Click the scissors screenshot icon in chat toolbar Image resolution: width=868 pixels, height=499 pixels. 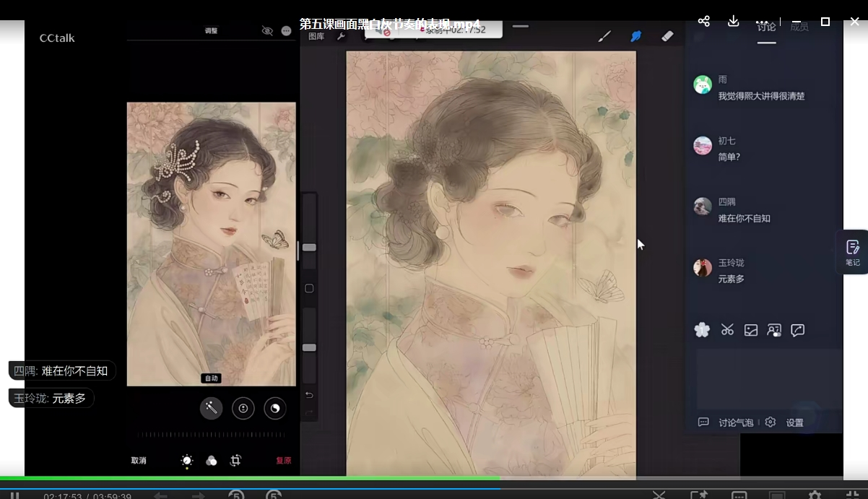click(727, 330)
